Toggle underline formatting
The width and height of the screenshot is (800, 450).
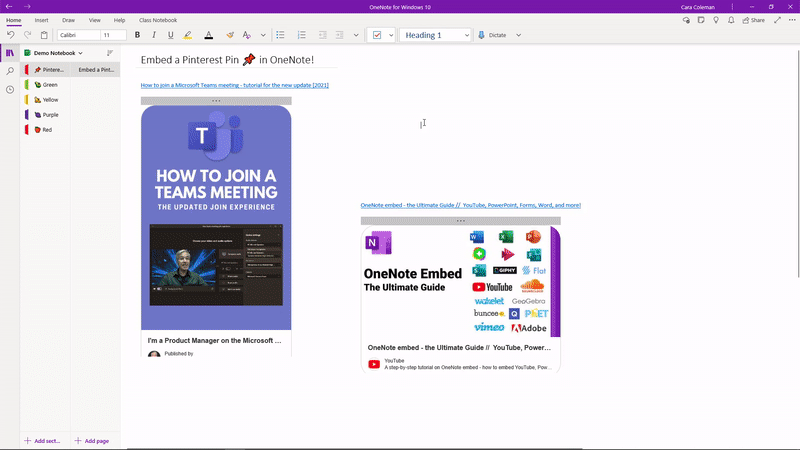[x=171, y=35]
